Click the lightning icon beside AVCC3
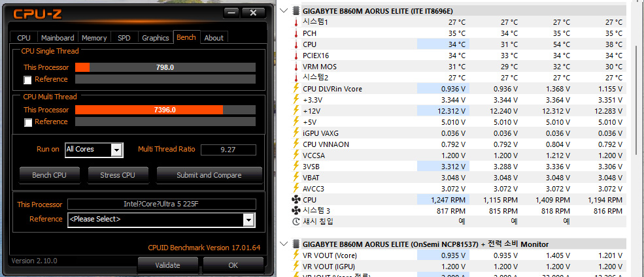This screenshot has width=644, height=277. 296,188
